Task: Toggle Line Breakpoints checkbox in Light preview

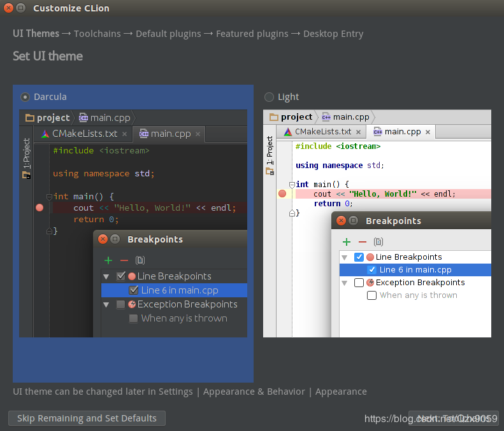Action: (359, 257)
